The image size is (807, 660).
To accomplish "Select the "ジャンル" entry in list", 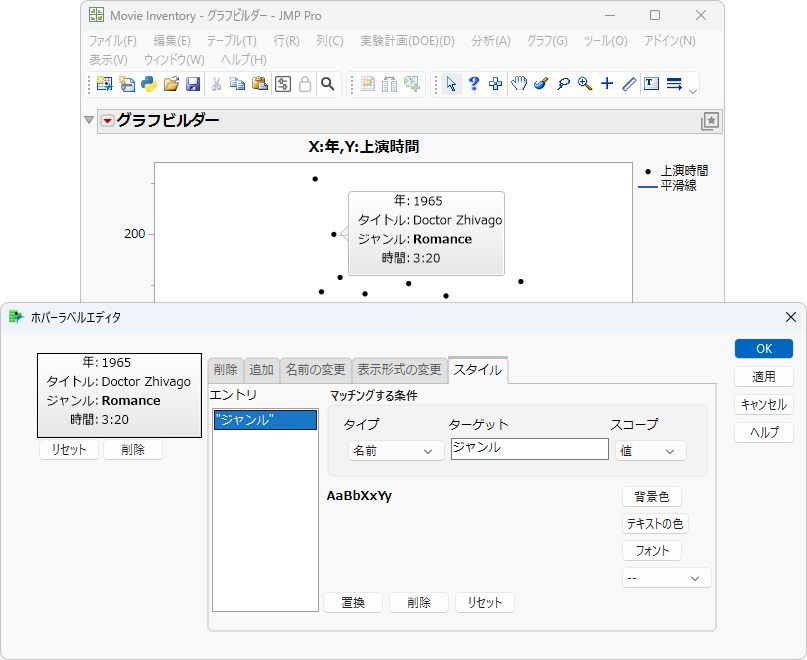I will (265, 420).
